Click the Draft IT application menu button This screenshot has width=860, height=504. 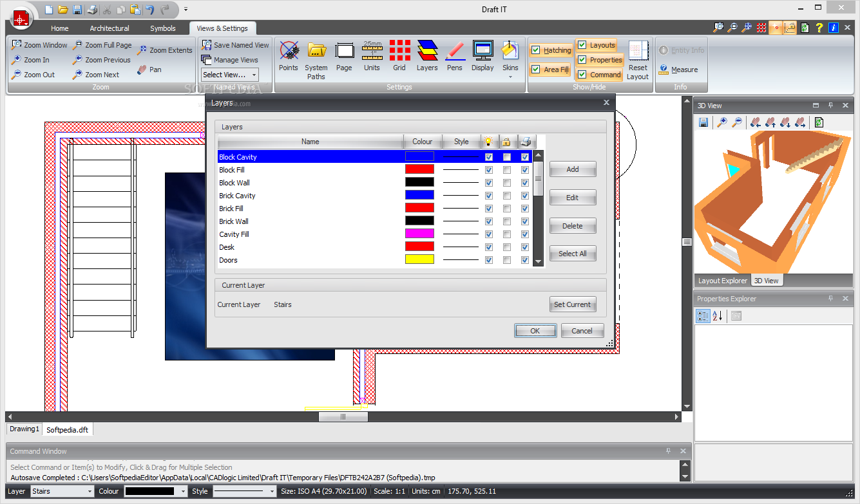(21, 19)
